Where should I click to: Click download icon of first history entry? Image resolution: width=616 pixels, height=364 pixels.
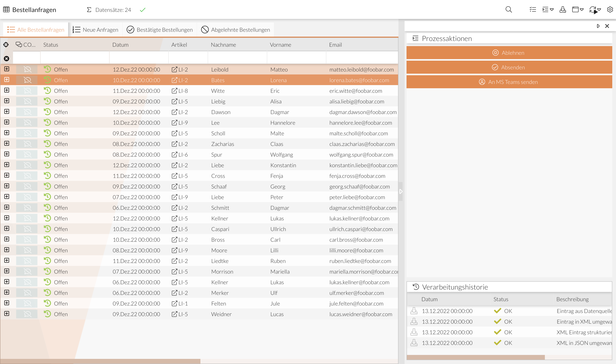pos(414,311)
